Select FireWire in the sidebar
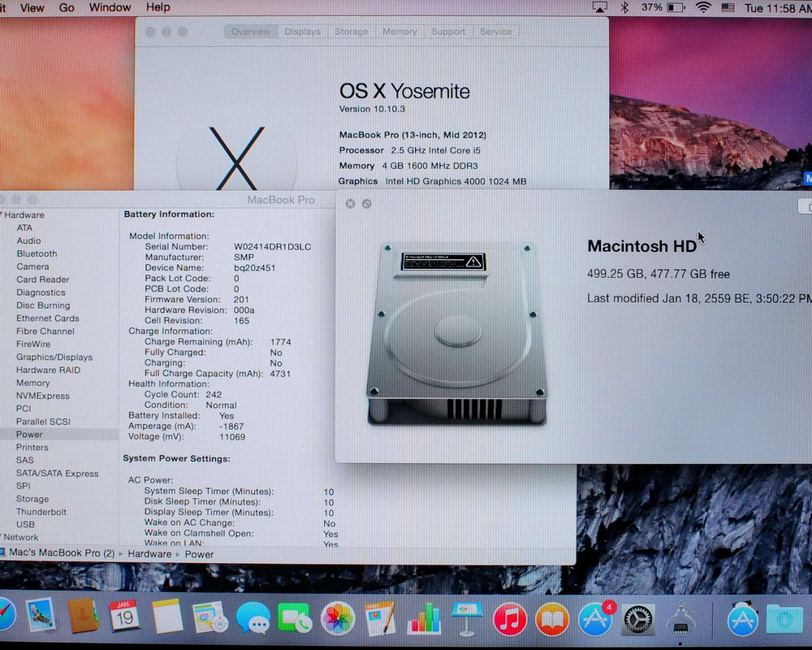Image resolution: width=812 pixels, height=650 pixels. pyautogui.click(x=33, y=344)
